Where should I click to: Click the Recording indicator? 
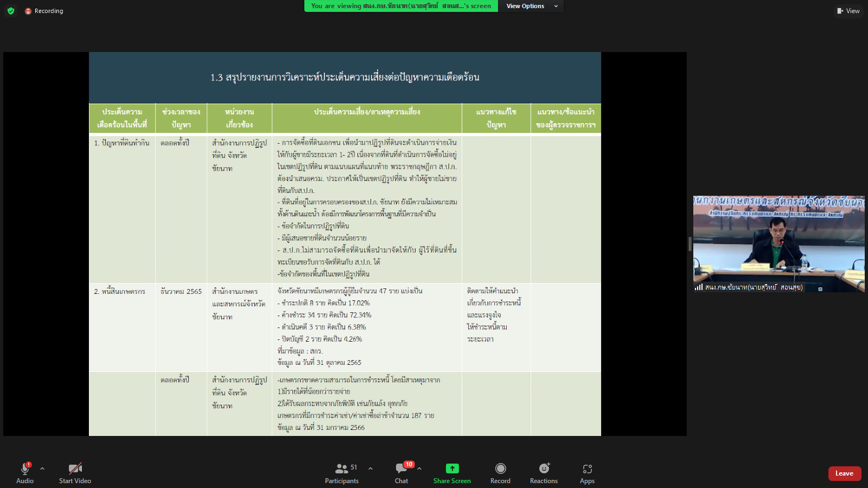click(x=44, y=11)
